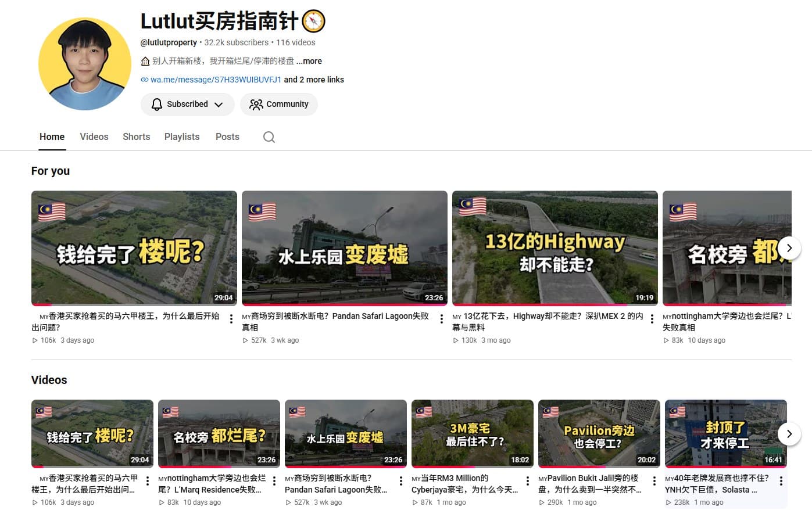Expand the Subscribed notification dropdown
Screen dimensions: 812x510
(x=188, y=105)
